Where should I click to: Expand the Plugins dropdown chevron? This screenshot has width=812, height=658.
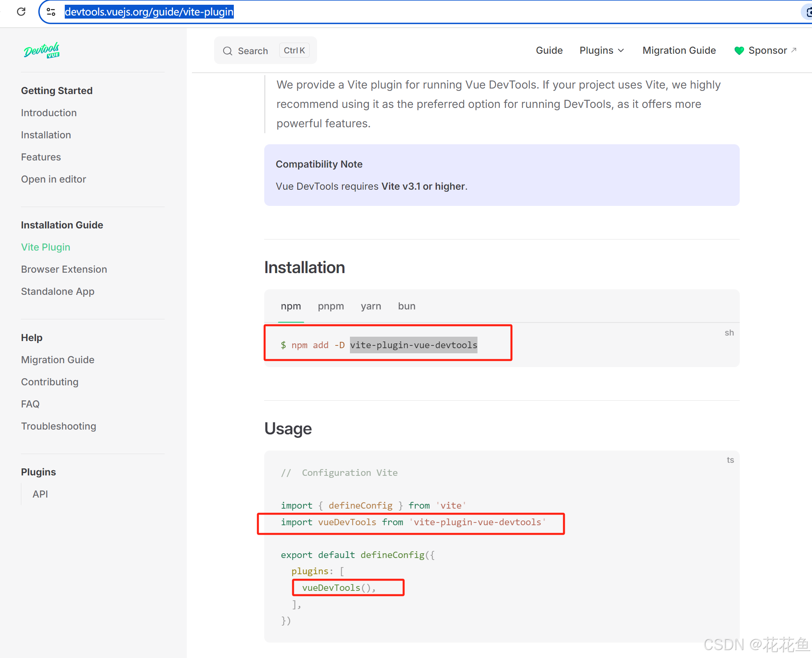coord(621,51)
